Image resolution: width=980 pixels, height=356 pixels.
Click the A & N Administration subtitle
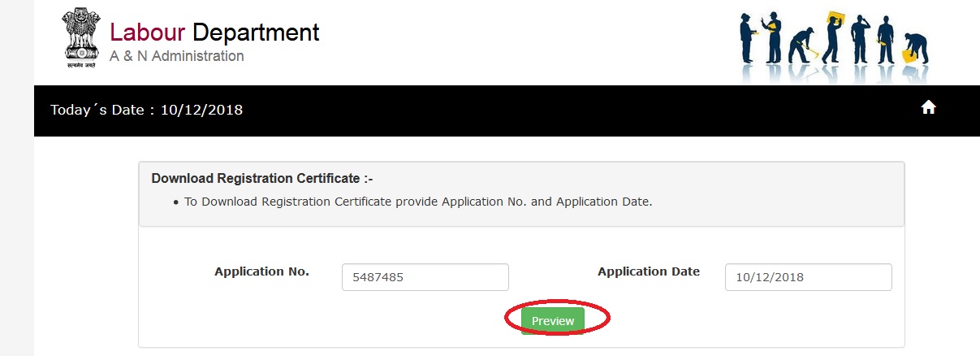176,56
